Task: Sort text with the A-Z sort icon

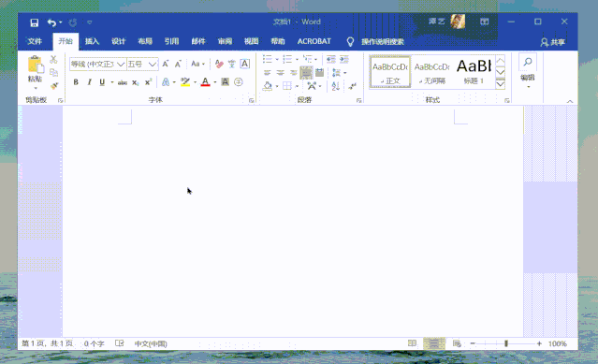Action: (x=336, y=86)
